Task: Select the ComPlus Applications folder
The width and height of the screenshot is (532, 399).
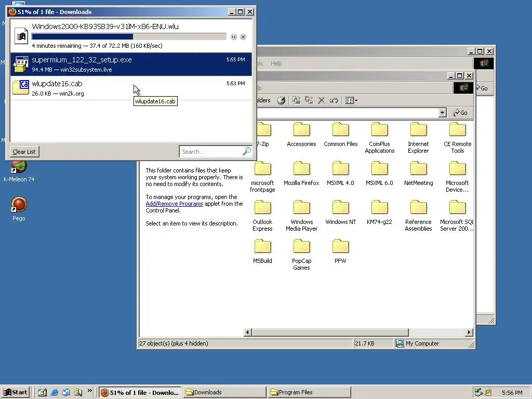Action: pos(379,138)
